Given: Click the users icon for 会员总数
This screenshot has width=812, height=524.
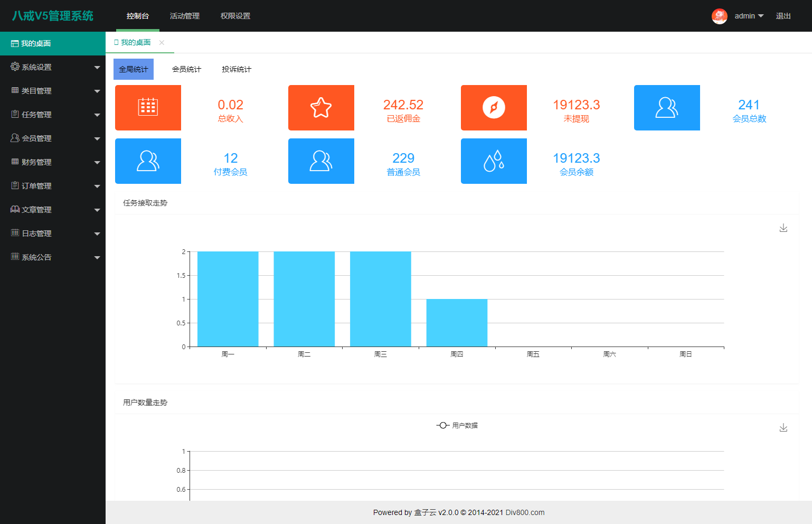Looking at the screenshot, I should (666, 107).
